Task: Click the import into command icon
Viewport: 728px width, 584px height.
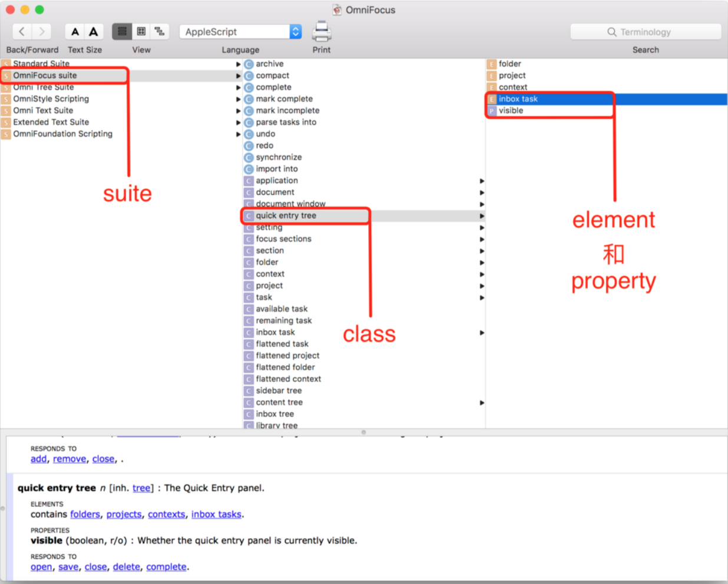Action: [249, 170]
